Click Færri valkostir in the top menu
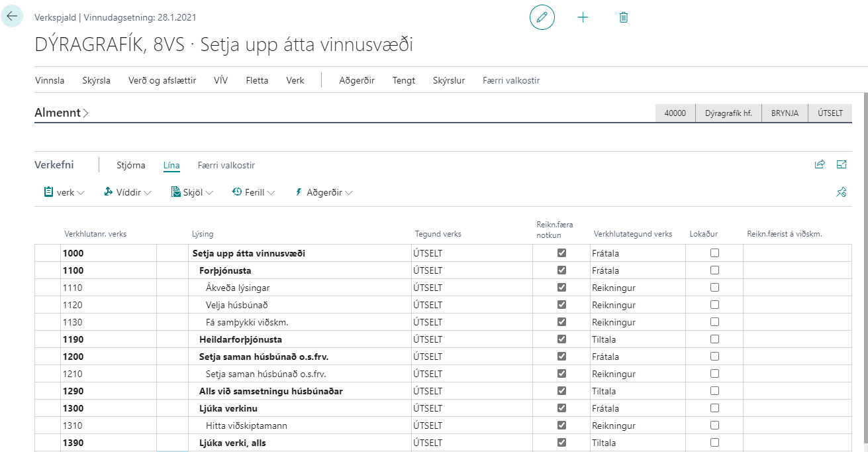Screen dimensions: 868x452 [511, 80]
